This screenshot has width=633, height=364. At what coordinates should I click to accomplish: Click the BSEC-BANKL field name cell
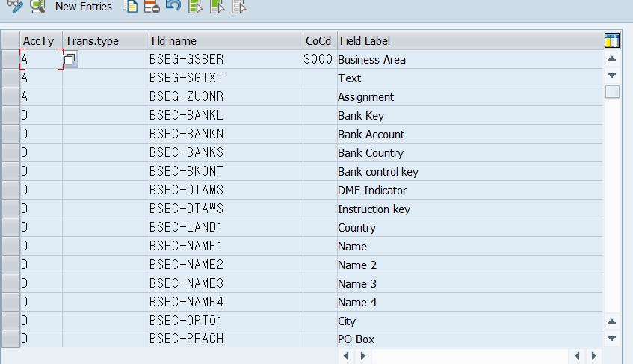click(226, 115)
